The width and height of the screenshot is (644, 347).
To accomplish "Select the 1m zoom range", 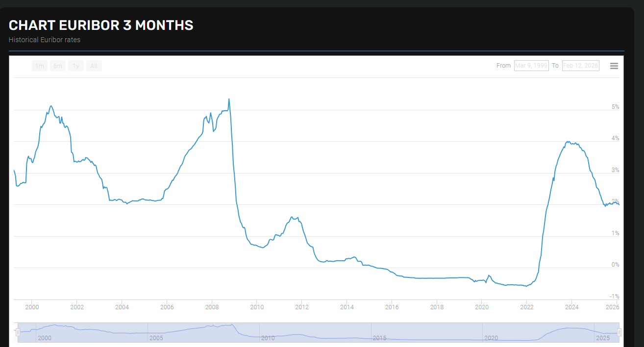I will 40,66.
